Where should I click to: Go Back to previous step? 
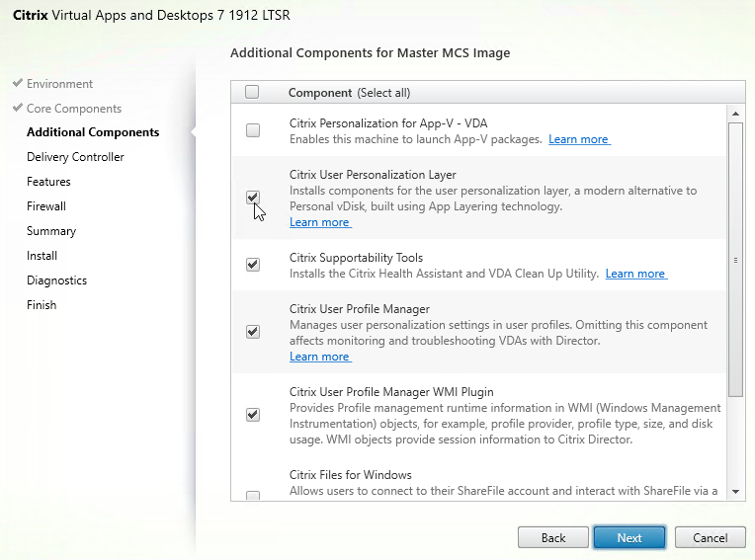[x=553, y=538]
